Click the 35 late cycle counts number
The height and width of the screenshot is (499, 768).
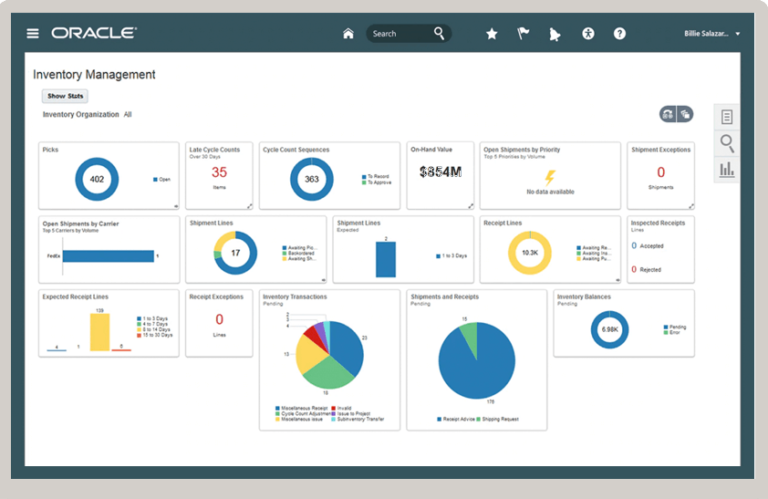coord(219,172)
